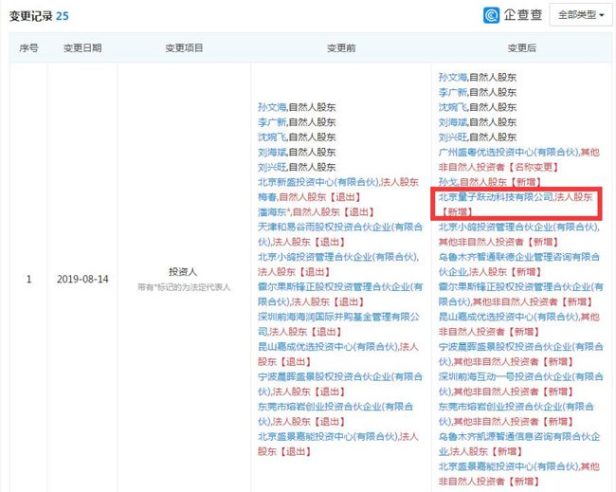This screenshot has width=616, height=492.
Task: Select the date 2019-08-14 cell
Action: [x=82, y=279]
